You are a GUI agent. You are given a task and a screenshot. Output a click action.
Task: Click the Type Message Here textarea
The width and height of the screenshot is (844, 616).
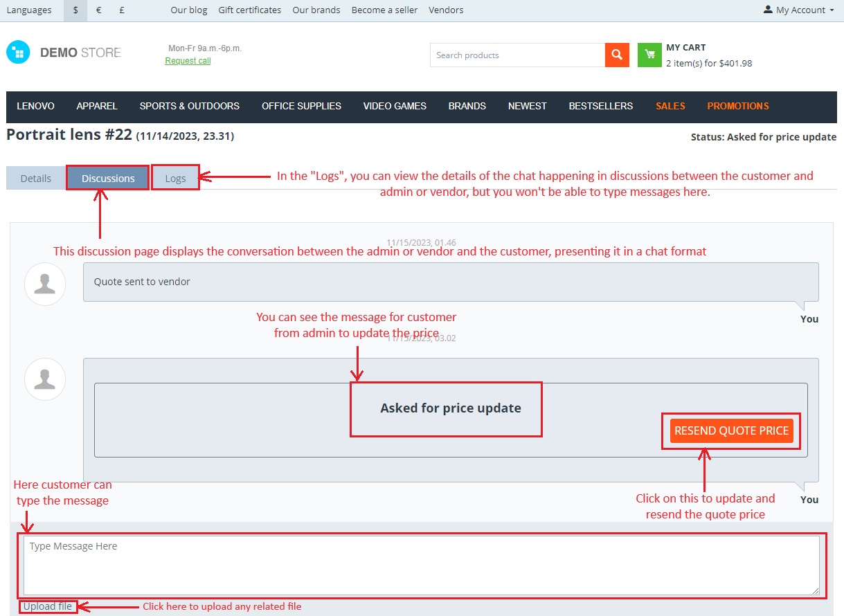(x=422, y=565)
